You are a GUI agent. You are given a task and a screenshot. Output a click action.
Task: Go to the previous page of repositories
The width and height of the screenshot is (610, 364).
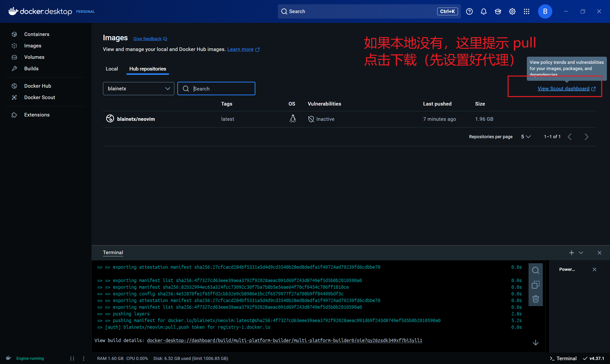(x=569, y=137)
